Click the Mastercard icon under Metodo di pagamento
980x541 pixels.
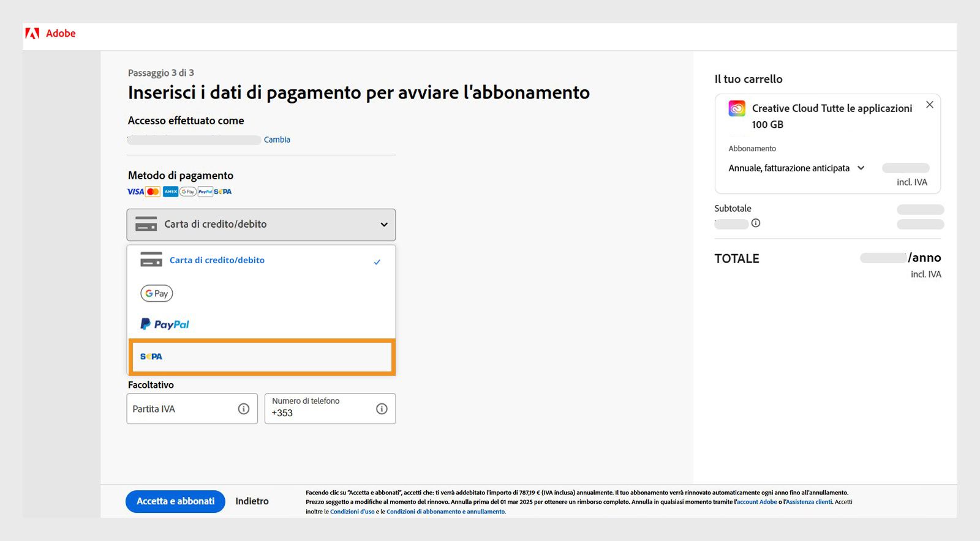click(x=153, y=192)
